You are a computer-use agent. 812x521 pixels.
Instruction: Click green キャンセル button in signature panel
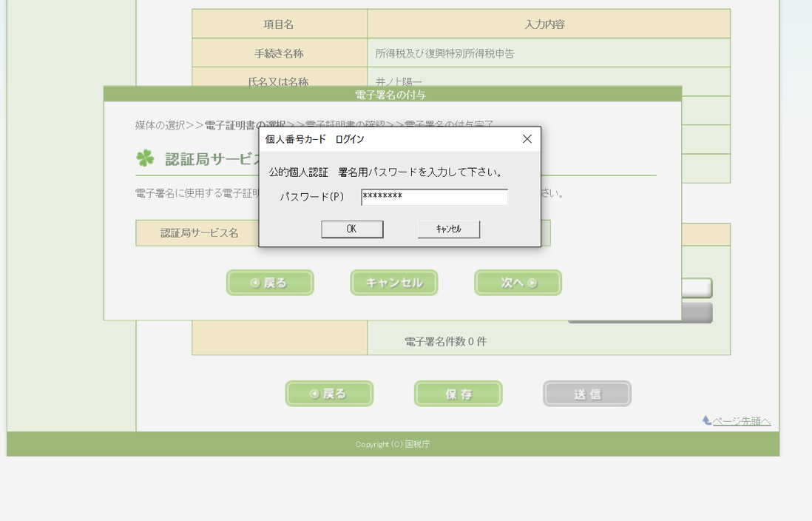point(393,283)
